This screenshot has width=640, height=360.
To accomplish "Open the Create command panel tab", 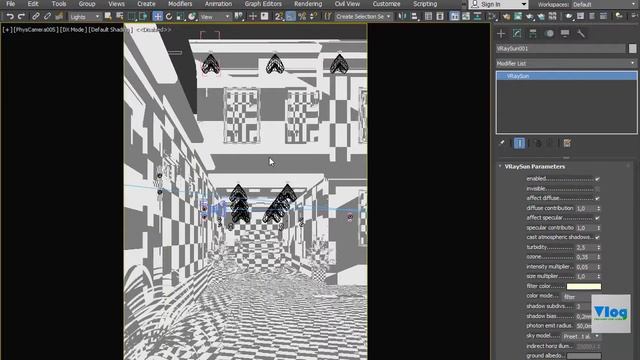I will tap(501, 34).
